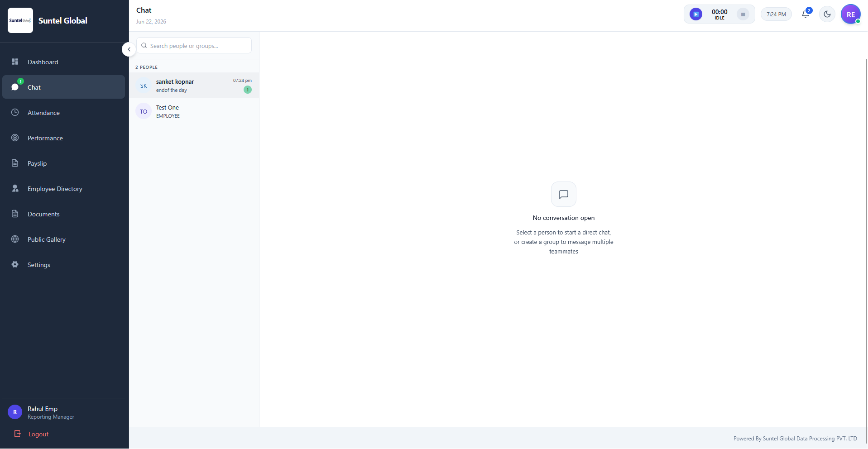Open Public Gallery globe icon
Viewport: 868px width, 449px height.
pyautogui.click(x=15, y=239)
